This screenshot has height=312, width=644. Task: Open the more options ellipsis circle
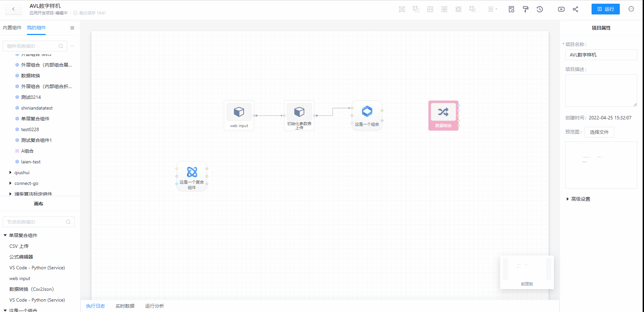(x=631, y=9)
